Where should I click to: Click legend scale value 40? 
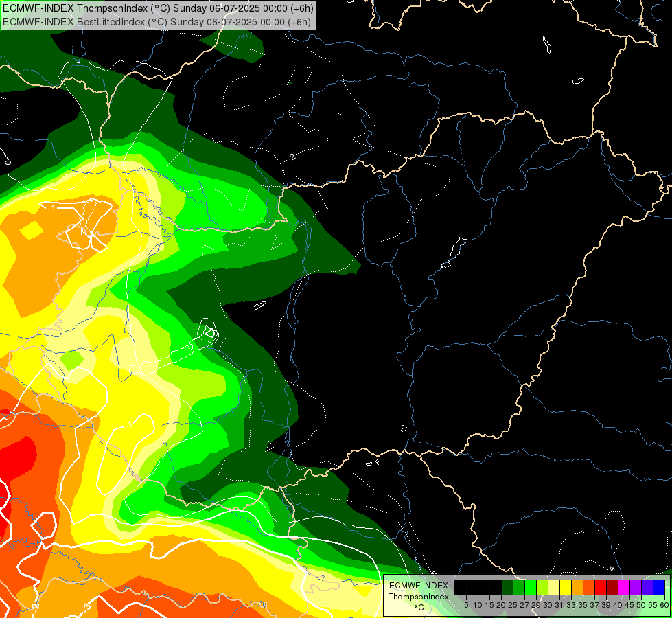[x=618, y=605]
